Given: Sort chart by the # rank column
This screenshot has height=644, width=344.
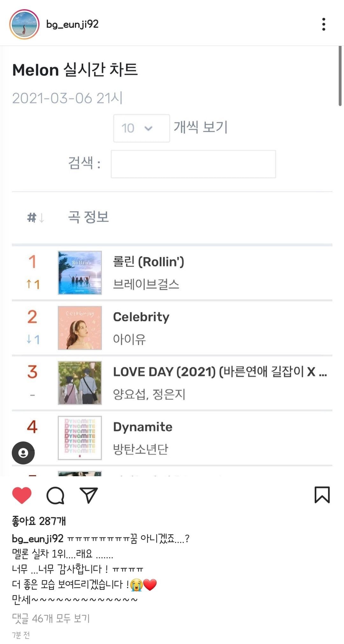Looking at the screenshot, I should tap(35, 218).
